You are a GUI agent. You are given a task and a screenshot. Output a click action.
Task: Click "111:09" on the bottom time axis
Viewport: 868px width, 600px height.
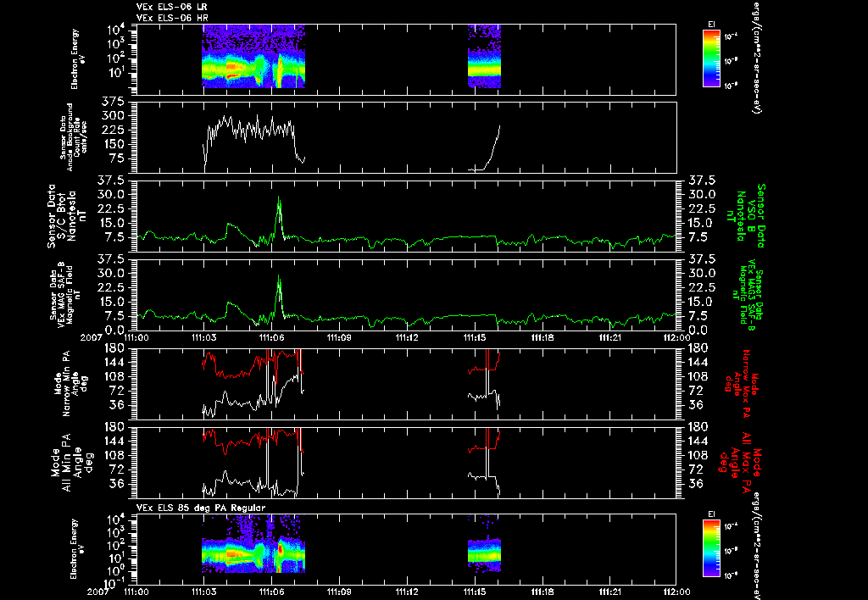pyautogui.click(x=339, y=592)
